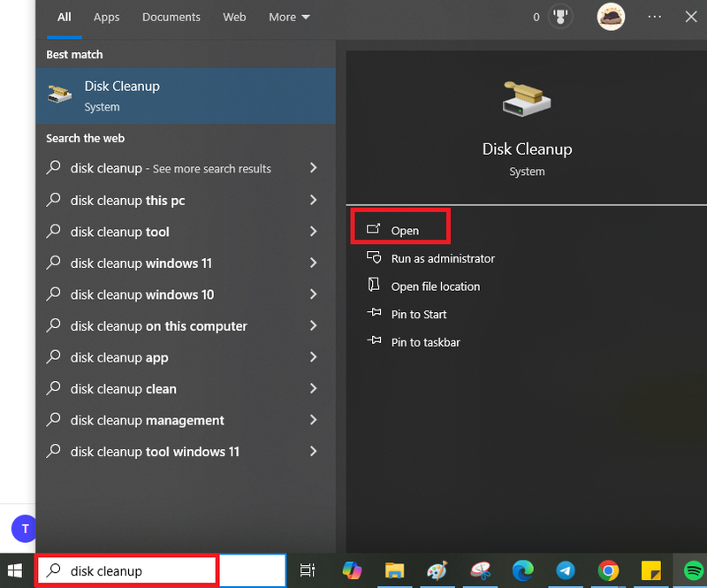Expand arrow for 'disk cleanup this pc'
The height and width of the screenshot is (588, 707).
[314, 200]
